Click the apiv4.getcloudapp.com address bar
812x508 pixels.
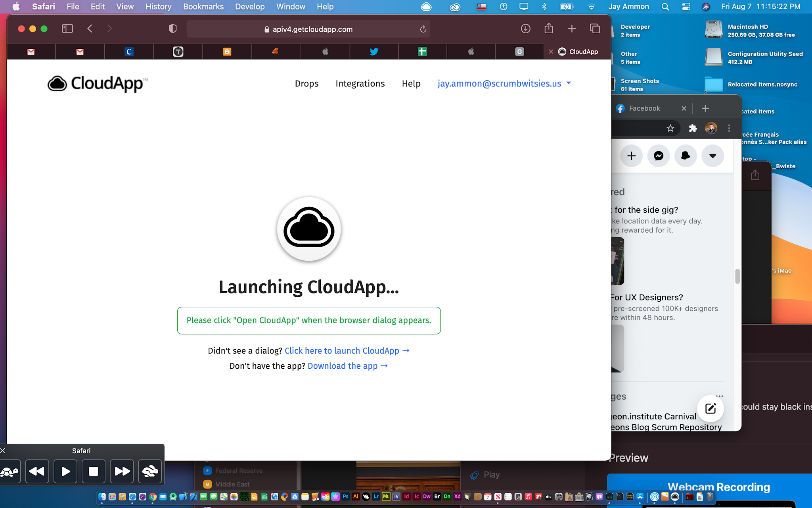tap(308, 29)
